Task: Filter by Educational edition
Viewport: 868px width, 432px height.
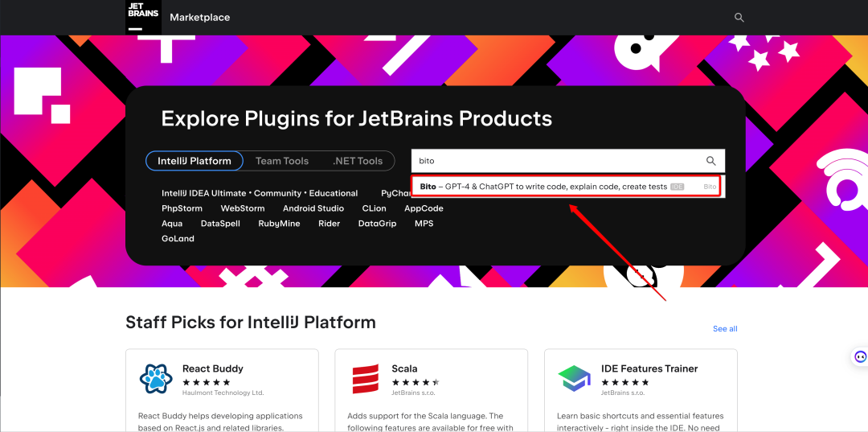Action: point(334,193)
